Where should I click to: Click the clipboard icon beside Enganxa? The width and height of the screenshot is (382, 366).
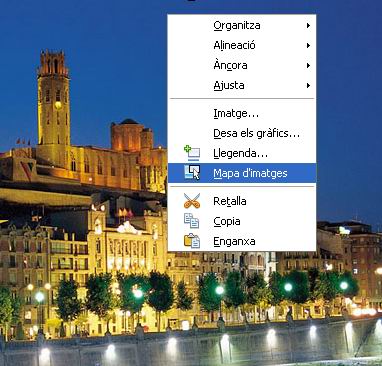click(x=192, y=241)
